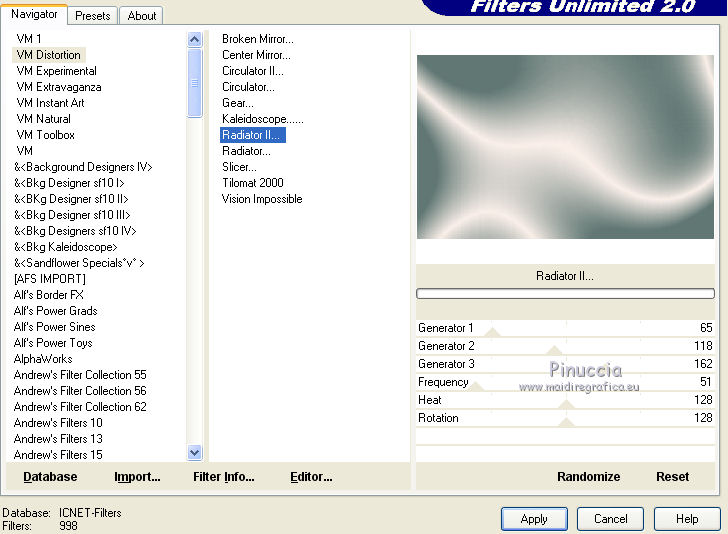
Task: Click the Generator 2 slider handle
Action: (554, 350)
